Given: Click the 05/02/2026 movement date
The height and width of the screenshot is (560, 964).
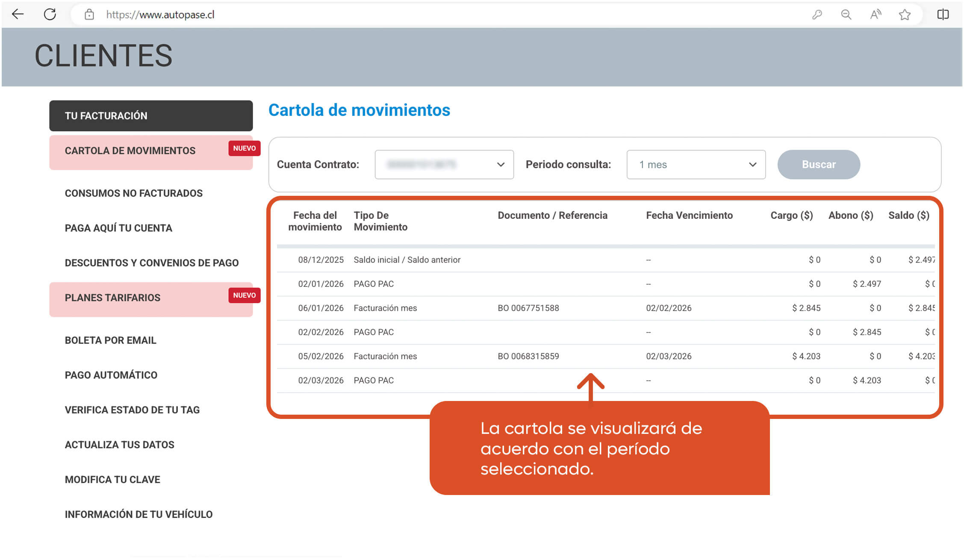Looking at the screenshot, I should coord(321,357).
